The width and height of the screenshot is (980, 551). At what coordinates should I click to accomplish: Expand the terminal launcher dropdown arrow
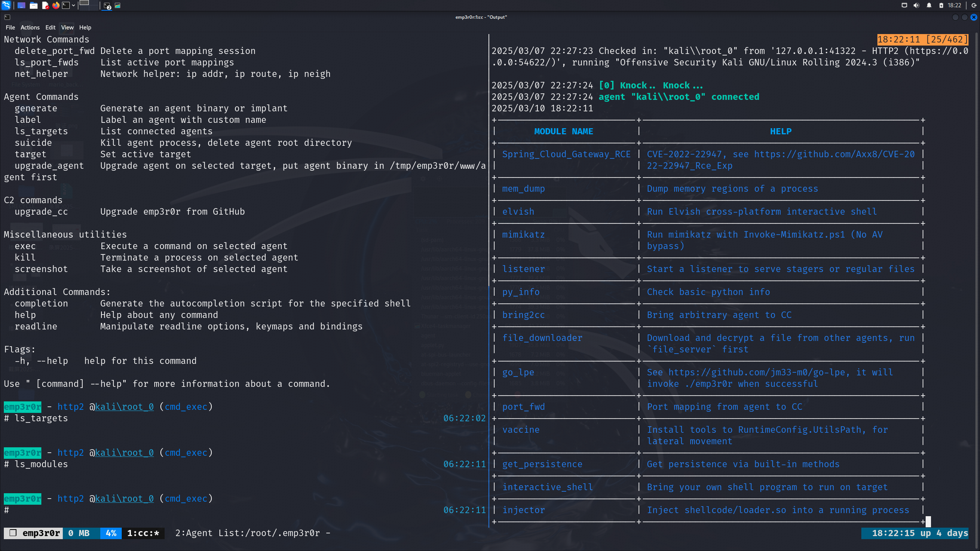coord(73,5)
